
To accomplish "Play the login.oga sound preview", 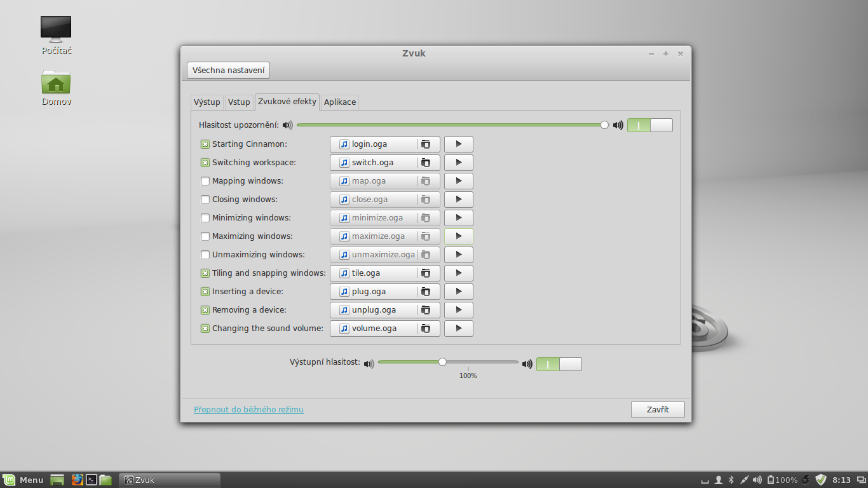I will click(x=458, y=144).
